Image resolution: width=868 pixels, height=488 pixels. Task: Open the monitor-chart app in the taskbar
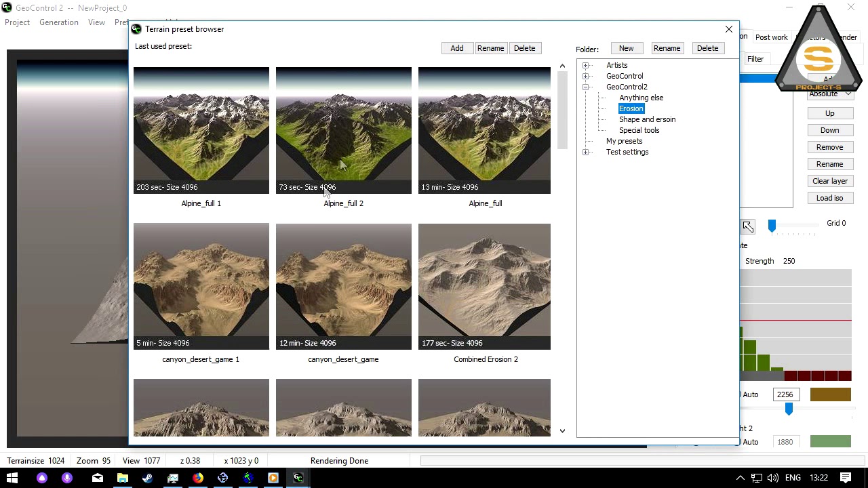173,478
